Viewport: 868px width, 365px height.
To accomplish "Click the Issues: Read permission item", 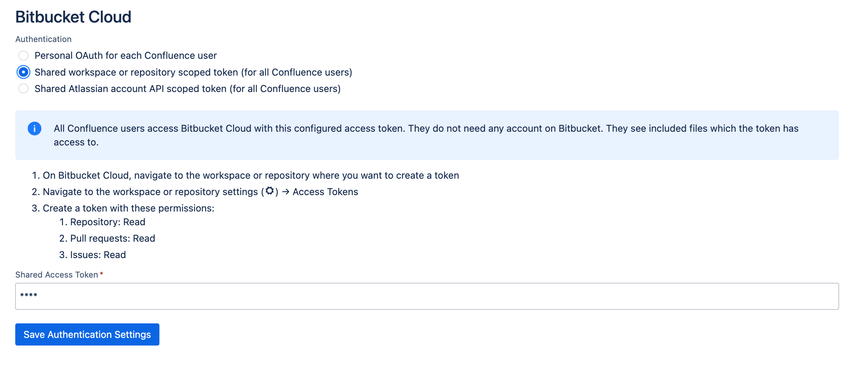I will 93,255.
